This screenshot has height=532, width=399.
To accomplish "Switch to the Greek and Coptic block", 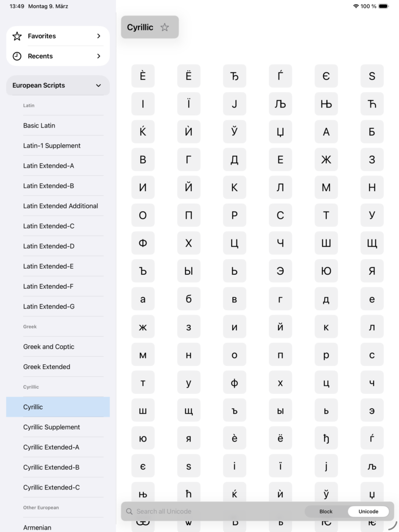I will point(48,347).
